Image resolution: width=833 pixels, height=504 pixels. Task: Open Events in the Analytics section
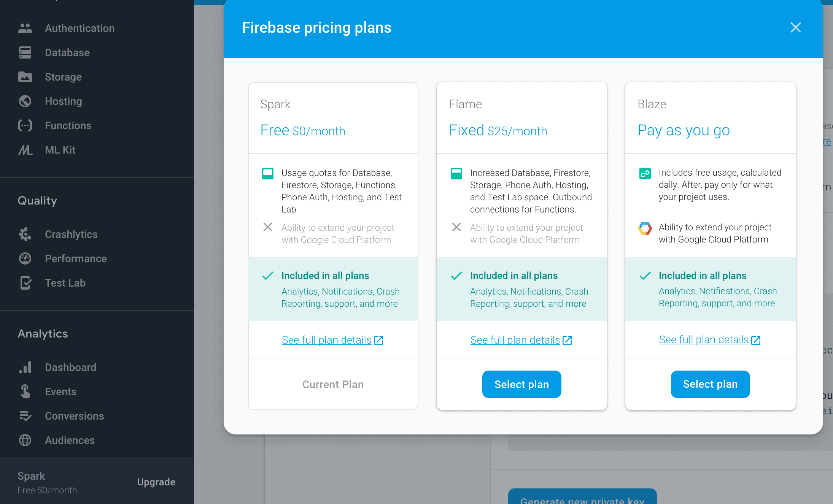60,391
